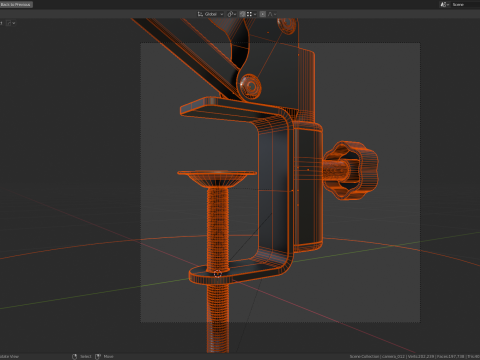Click the 3D cursor at clamp base
The image size is (480, 360).
[x=217, y=274]
